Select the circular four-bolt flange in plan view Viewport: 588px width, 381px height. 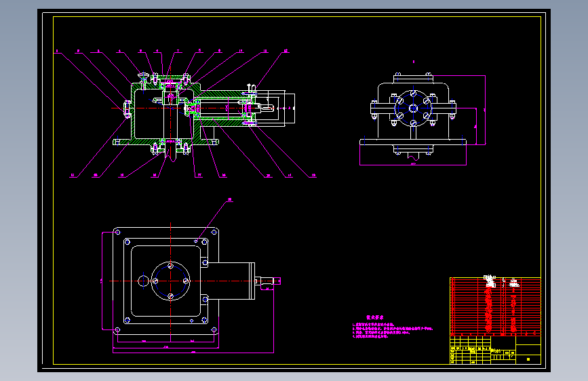pos(170,281)
